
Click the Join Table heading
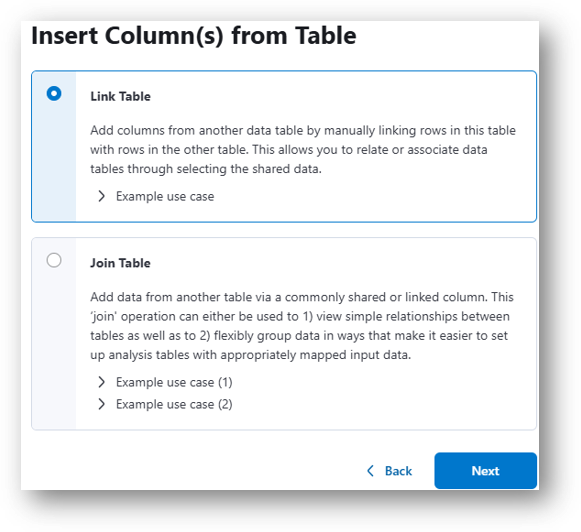(120, 263)
